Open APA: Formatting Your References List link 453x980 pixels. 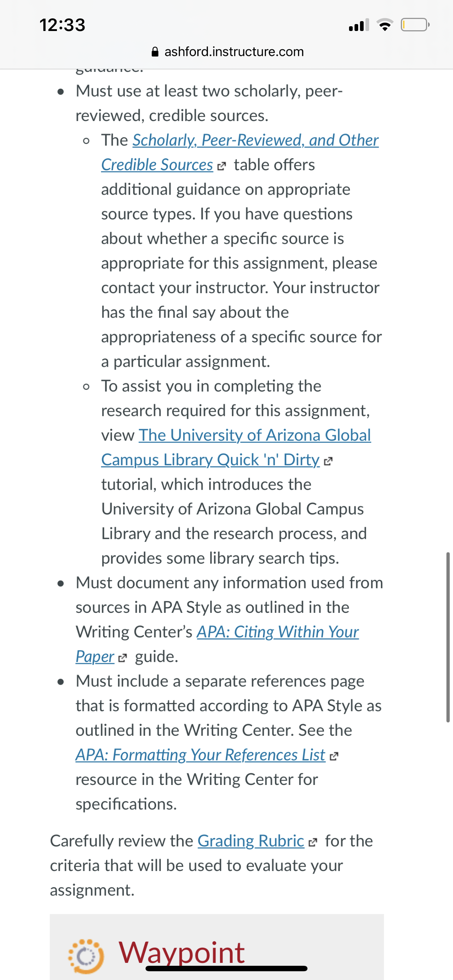coord(200,755)
